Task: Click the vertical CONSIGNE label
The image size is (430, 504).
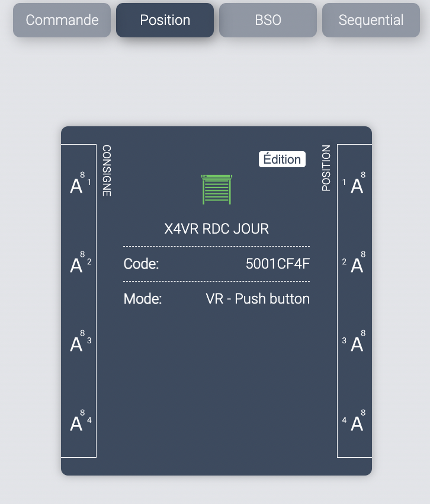Action: [107, 171]
